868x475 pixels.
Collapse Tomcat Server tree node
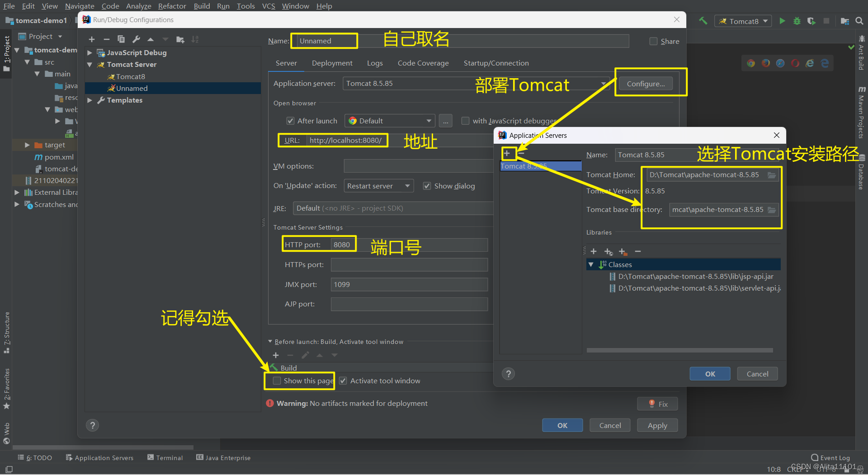[90, 65]
